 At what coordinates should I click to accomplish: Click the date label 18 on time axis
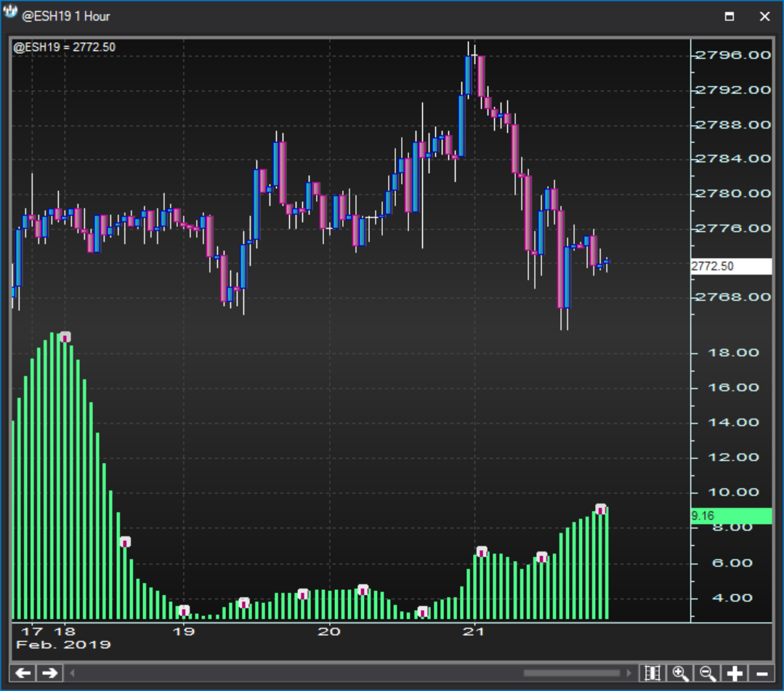point(65,631)
